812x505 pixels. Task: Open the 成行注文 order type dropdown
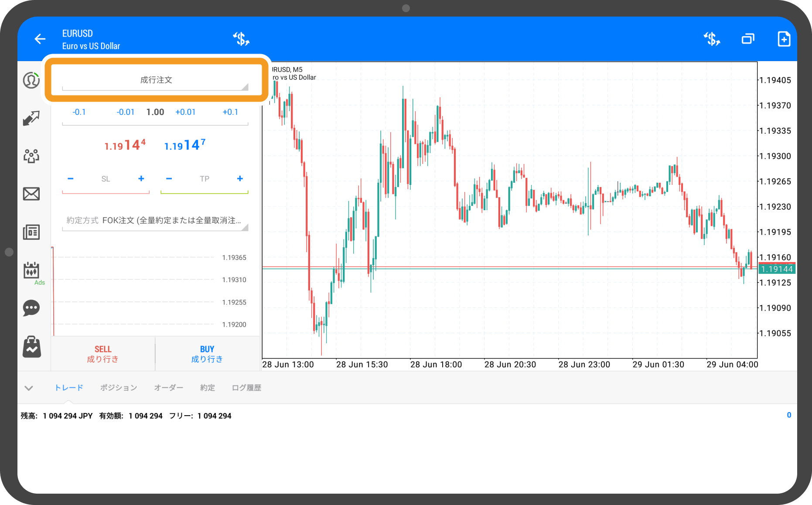click(156, 80)
